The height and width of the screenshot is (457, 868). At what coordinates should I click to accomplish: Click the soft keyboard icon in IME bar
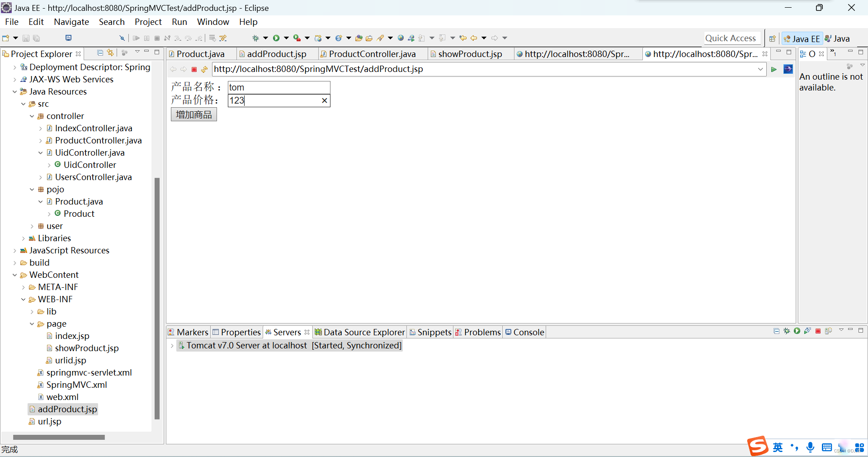click(x=827, y=447)
